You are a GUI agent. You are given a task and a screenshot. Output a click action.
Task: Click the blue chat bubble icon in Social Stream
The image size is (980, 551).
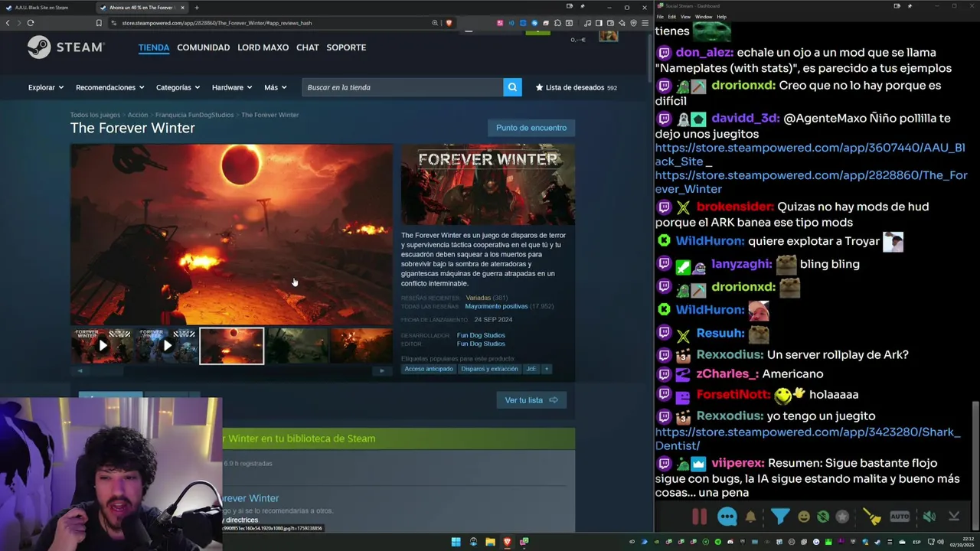click(x=727, y=517)
